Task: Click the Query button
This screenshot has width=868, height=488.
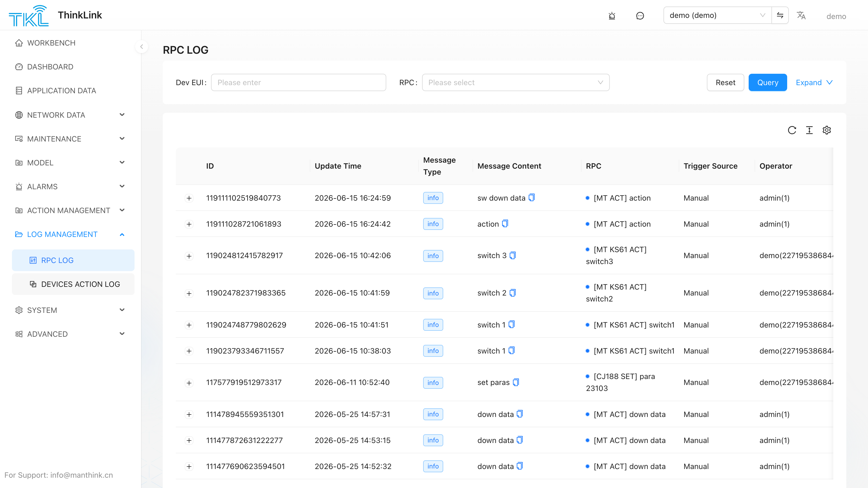Action: [768, 82]
